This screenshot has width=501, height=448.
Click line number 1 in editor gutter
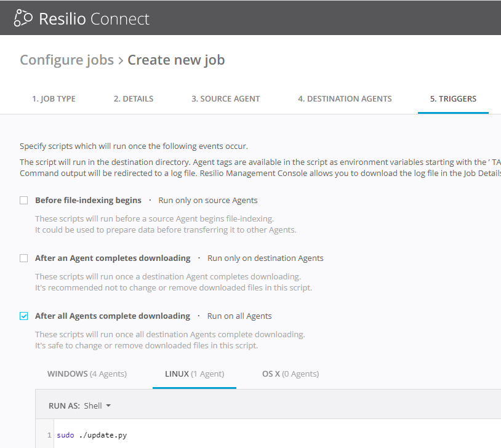49,435
